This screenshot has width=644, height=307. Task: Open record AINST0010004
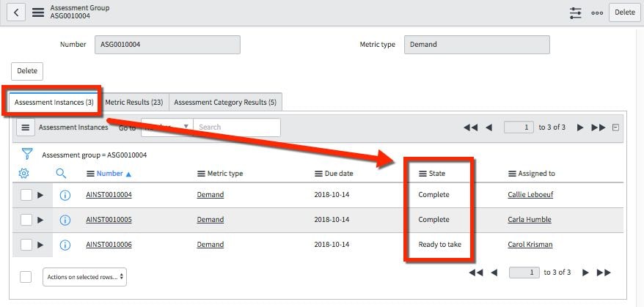109,195
